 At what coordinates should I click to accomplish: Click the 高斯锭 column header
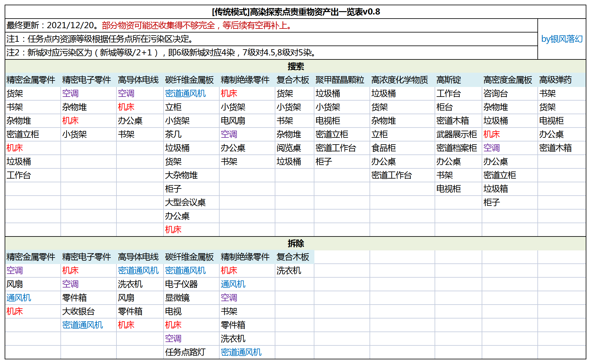coord(458,80)
